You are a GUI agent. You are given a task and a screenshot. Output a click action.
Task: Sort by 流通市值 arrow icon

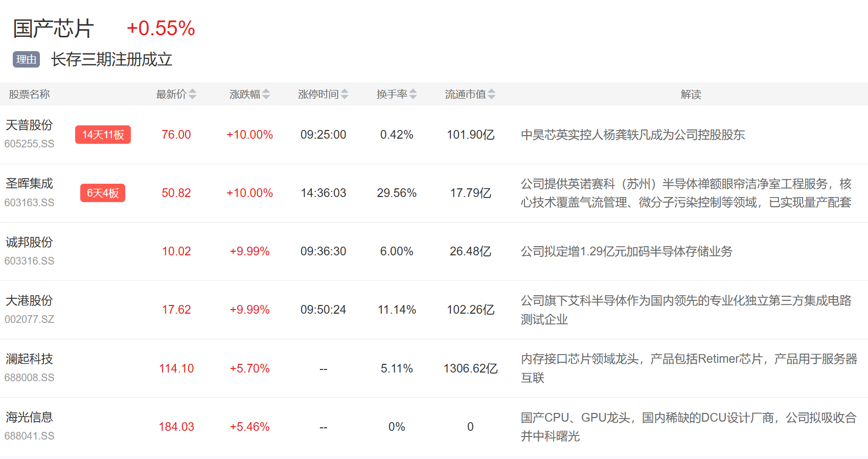(491, 94)
